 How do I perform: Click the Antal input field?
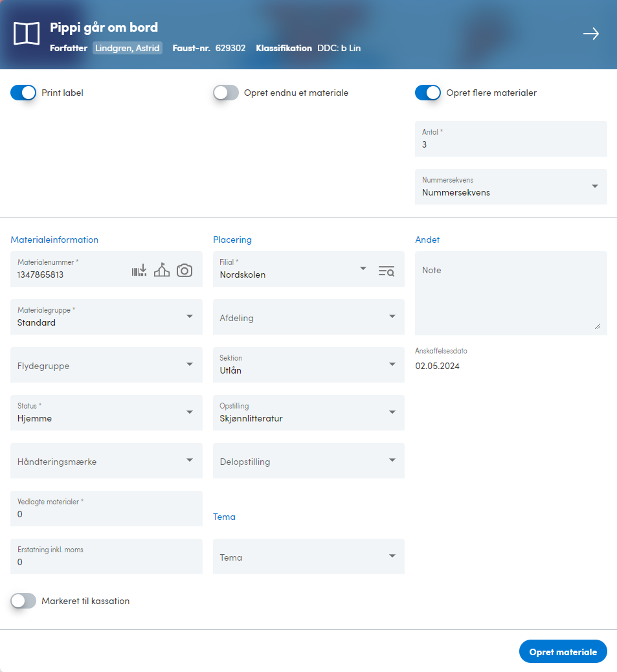(511, 139)
